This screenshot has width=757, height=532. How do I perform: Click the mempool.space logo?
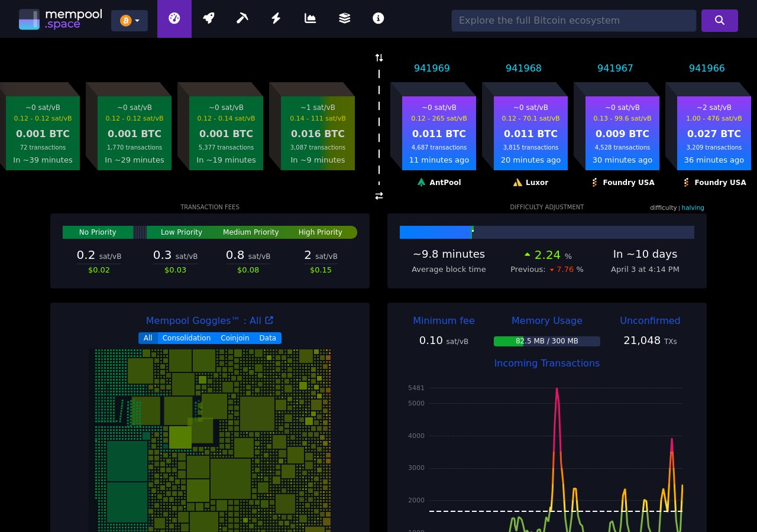[x=60, y=18]
